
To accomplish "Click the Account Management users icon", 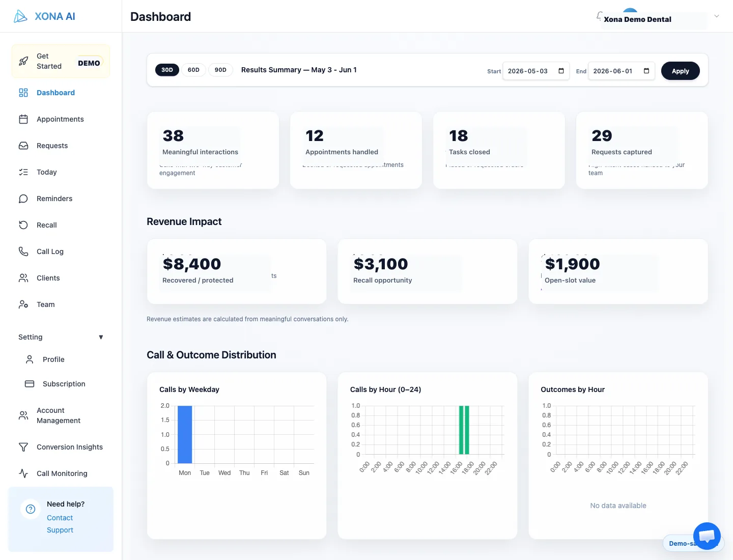I will click(23, 415).
